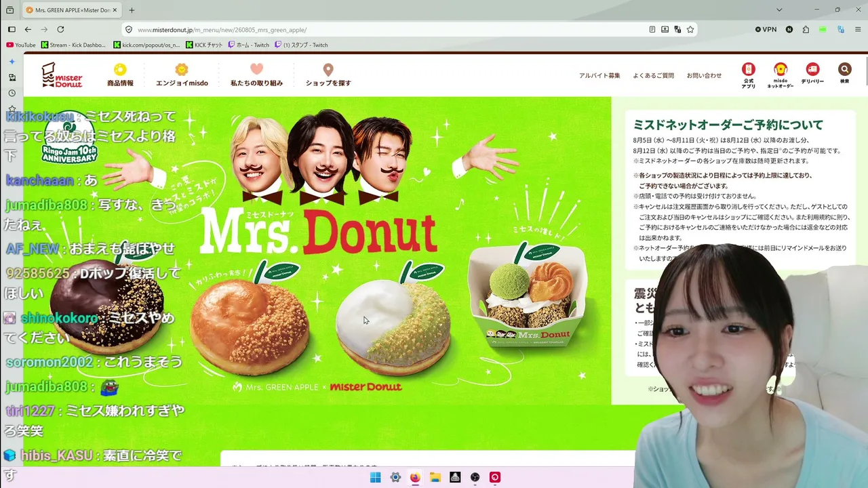
Task: Open history clock icon in sidebar
Action: pos(12,94)
